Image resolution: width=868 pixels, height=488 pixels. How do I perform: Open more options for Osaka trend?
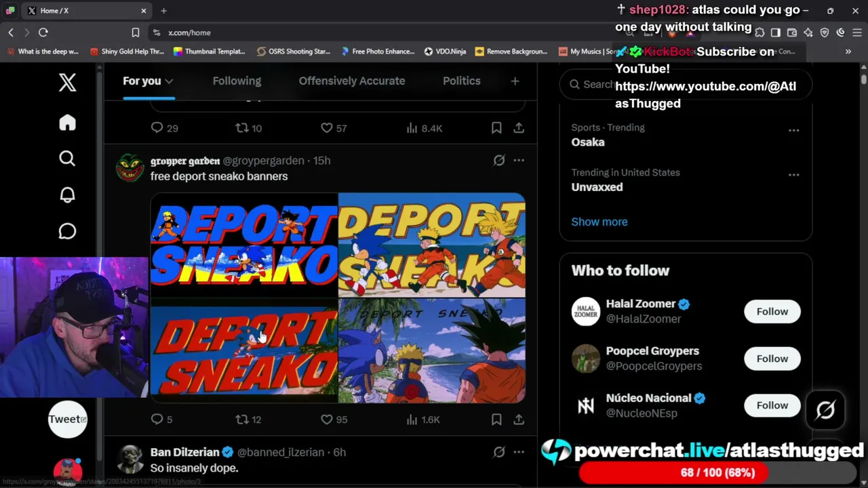click(793, 129)
